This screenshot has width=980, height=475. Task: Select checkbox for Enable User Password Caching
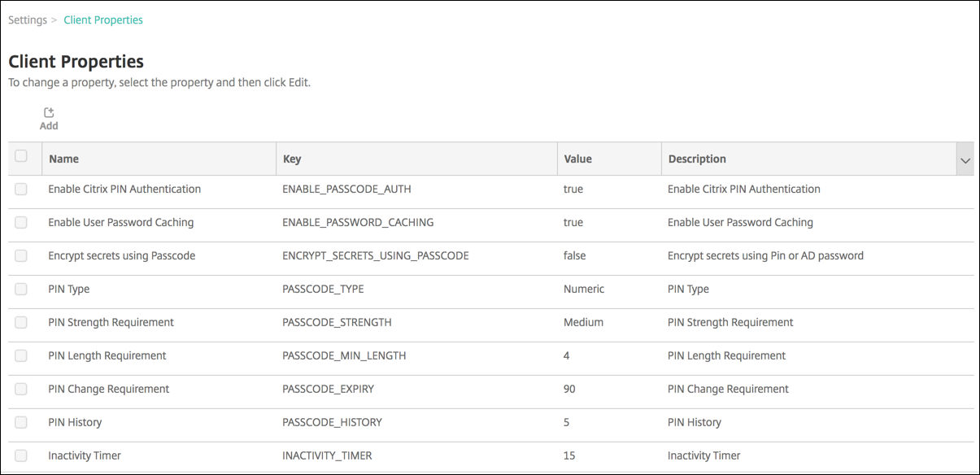coord(21,223)
